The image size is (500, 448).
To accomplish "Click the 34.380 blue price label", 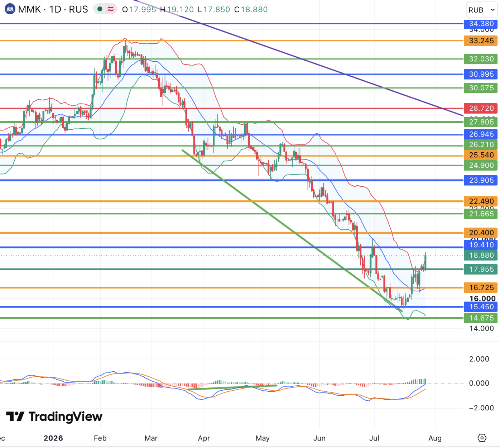I will click(x=481, y=24).
